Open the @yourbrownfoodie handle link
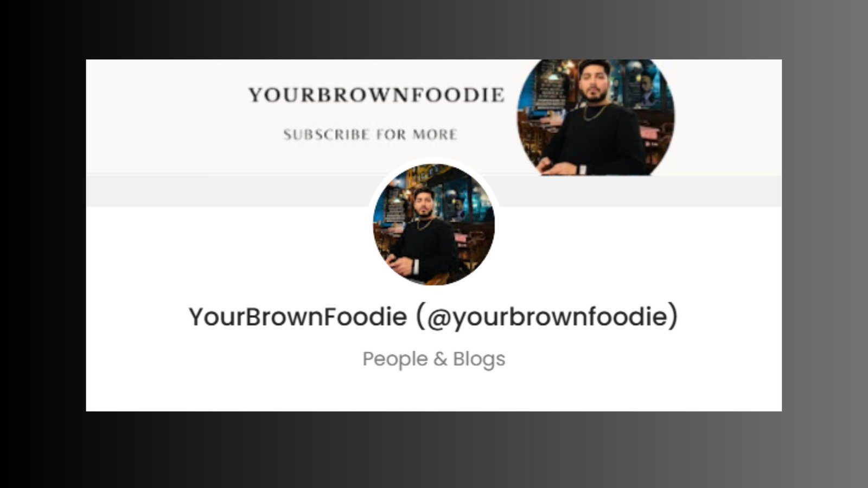Image resolution: width=868 pixels, height=488 pixels. click(547, 317)
